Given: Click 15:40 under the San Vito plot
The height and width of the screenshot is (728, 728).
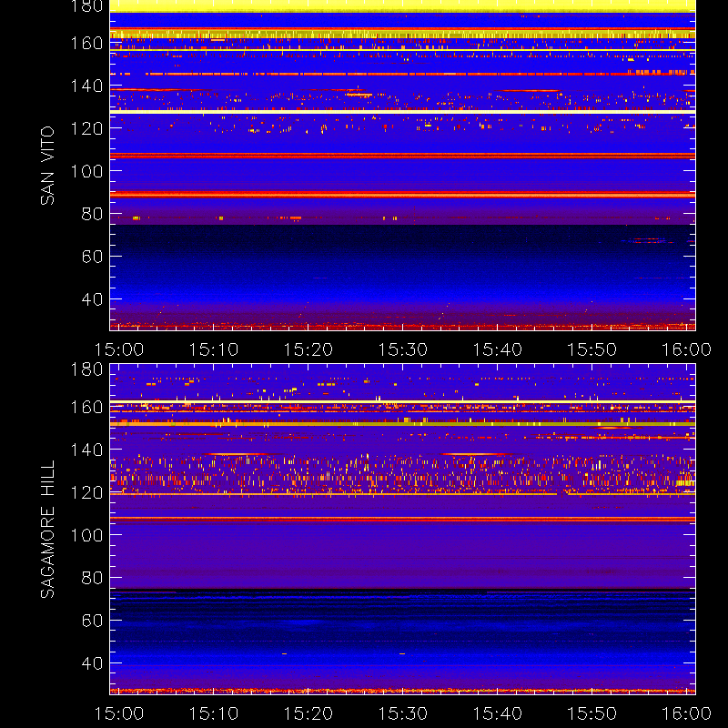Looking at the screenshot, I should pyautogui.click(x=497, y=349).
